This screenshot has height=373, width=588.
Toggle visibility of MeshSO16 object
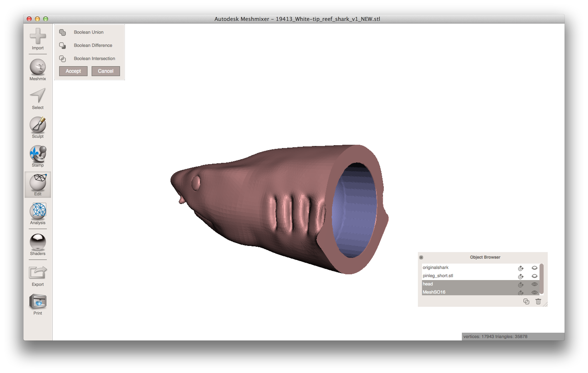click(x=534, y=292)
